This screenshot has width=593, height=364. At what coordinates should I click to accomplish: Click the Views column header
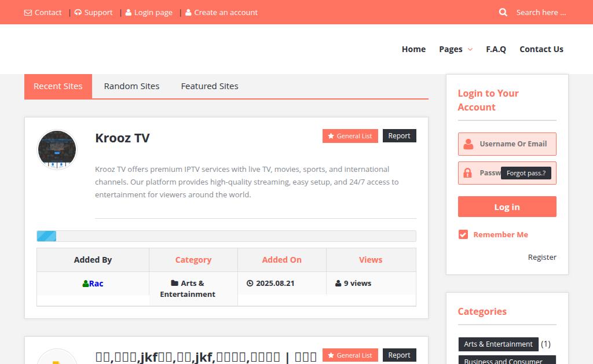[x=371, y=260]
